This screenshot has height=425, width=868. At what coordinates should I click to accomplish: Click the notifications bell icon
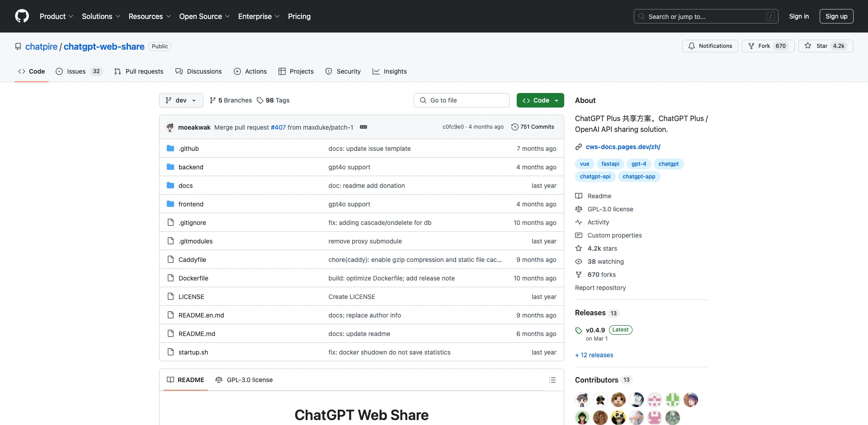(692, 46)
